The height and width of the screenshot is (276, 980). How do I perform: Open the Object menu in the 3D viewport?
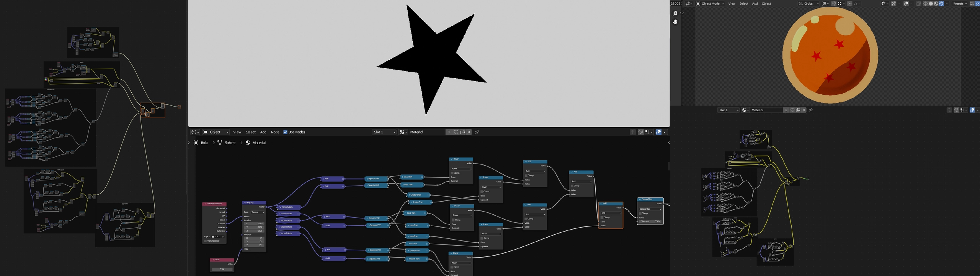click(766, 4)
